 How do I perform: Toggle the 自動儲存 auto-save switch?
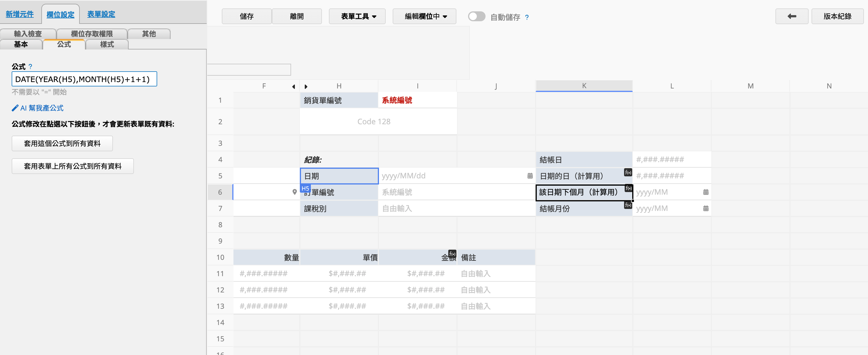click(x=476, y=16)
